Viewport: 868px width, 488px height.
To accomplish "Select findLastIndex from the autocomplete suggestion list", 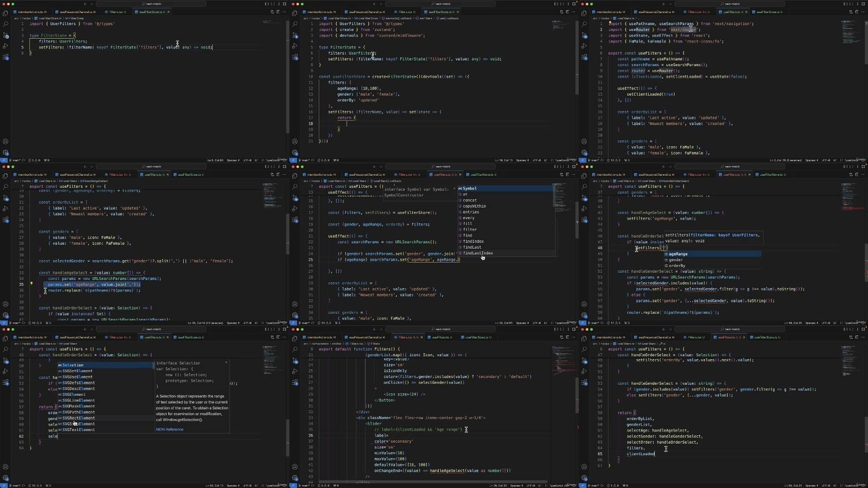I will click(x=477, y=253).
